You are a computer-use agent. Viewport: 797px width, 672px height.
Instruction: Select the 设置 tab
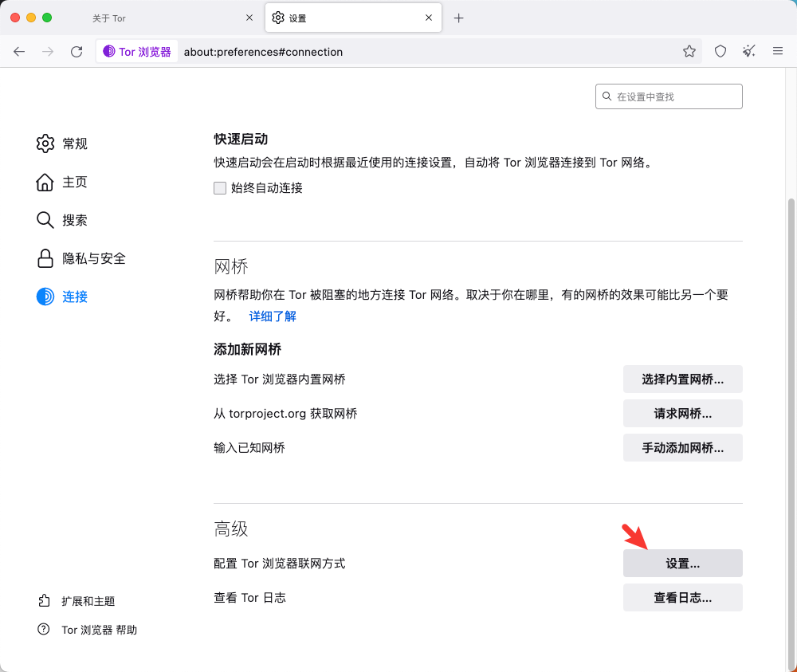(x=353, y=18)
